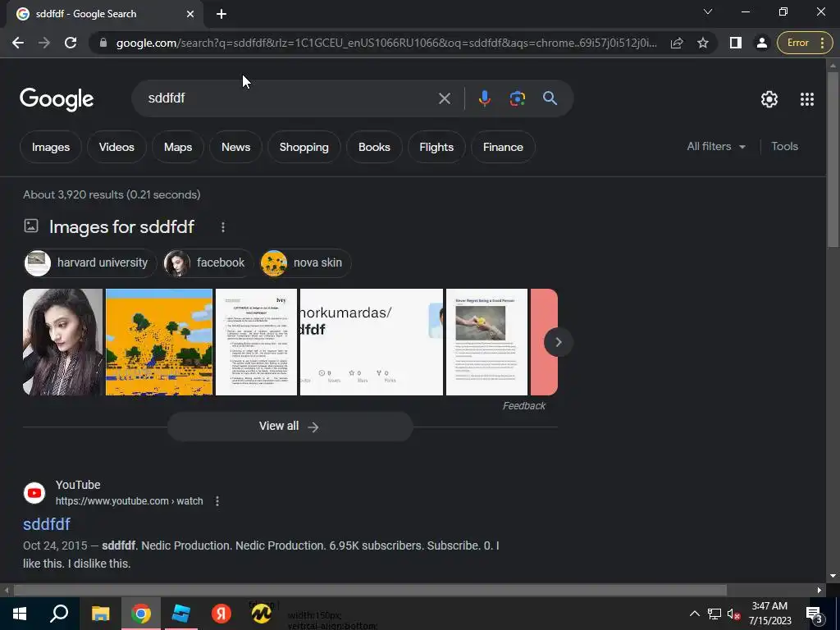Click the horizontal scrollbar right arrow
840x630 pixels.
click(x=819, y=590)
